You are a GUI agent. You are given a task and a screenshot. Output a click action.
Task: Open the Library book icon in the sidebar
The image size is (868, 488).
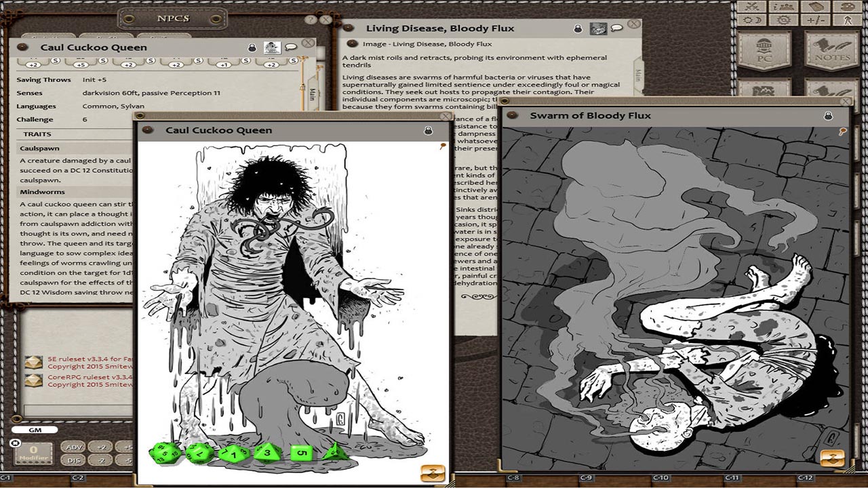coord(815,7)
